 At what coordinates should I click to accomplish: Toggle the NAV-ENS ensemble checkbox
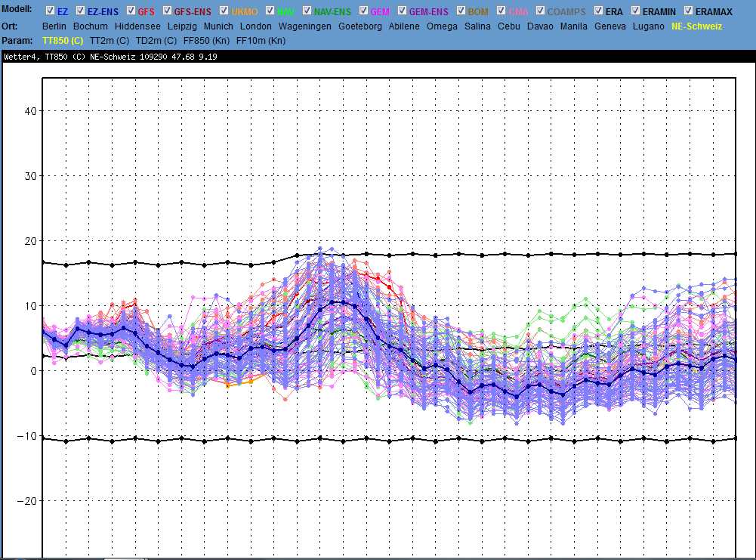(306, 12)
